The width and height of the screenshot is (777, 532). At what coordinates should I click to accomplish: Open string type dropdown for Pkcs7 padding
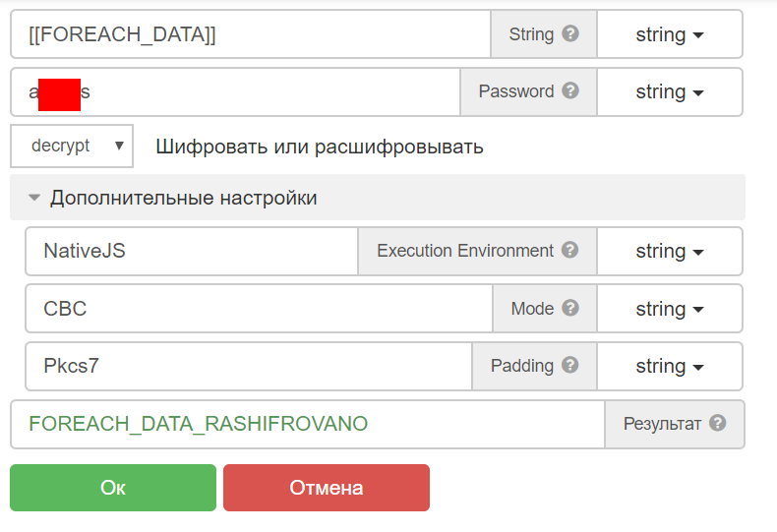(669, 366)
